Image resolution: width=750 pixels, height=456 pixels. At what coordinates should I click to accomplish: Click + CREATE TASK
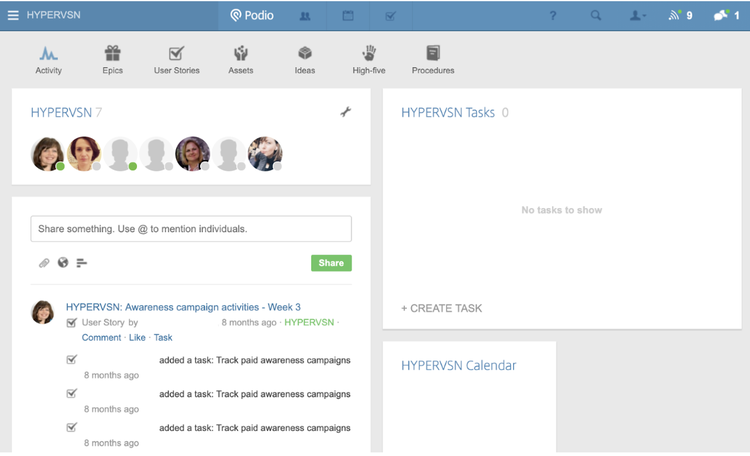441,308
